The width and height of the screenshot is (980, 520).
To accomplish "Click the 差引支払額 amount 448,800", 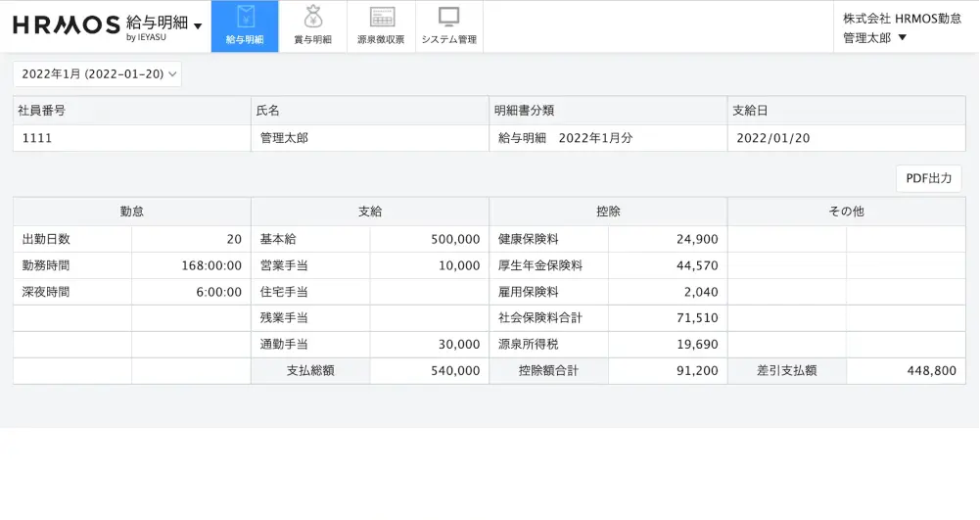I will pyautogui.click(x=931, y=370).
